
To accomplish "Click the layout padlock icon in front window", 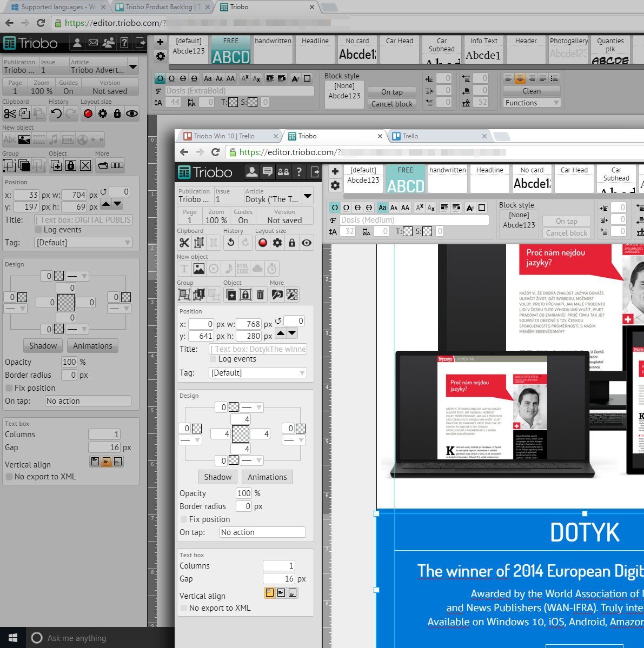I will 292,243.
